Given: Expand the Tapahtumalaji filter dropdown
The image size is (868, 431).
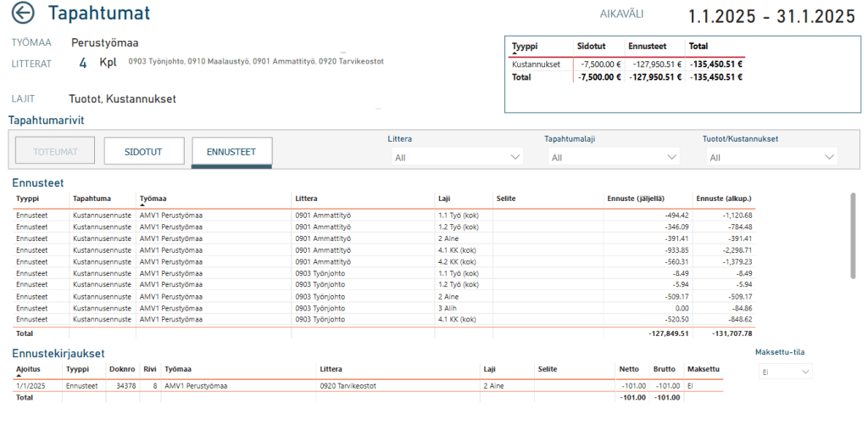Looking at the screenshot, I should click(614, 157).
